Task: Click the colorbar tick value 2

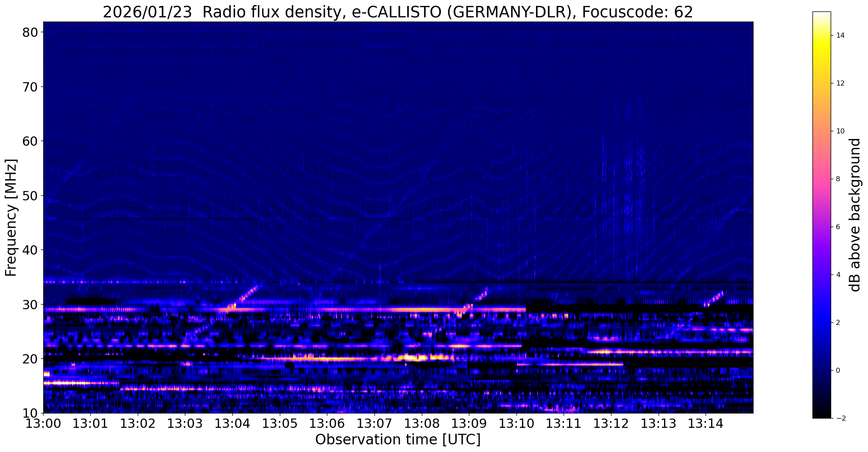Action: (838, 323)
